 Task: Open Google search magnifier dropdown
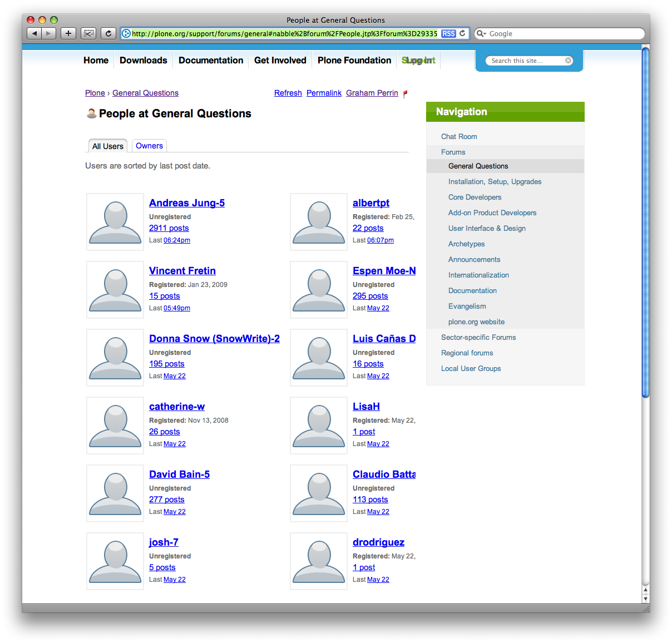pos(481,33)
